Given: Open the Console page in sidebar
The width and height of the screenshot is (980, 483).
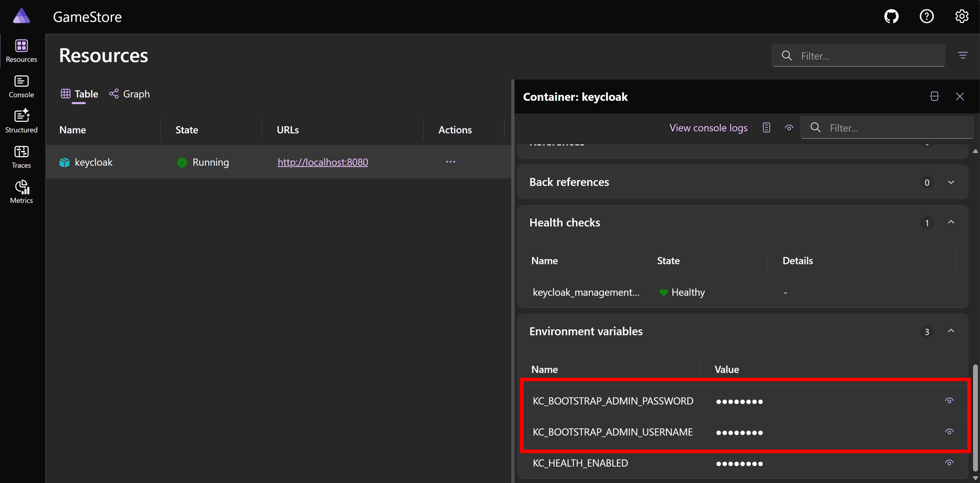Looking at the screenshot, I should point(21,86).
